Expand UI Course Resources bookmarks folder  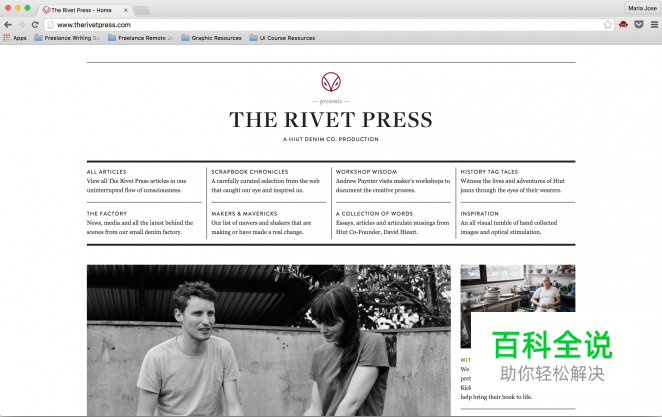pyautogui.click(x=282, y=38)
